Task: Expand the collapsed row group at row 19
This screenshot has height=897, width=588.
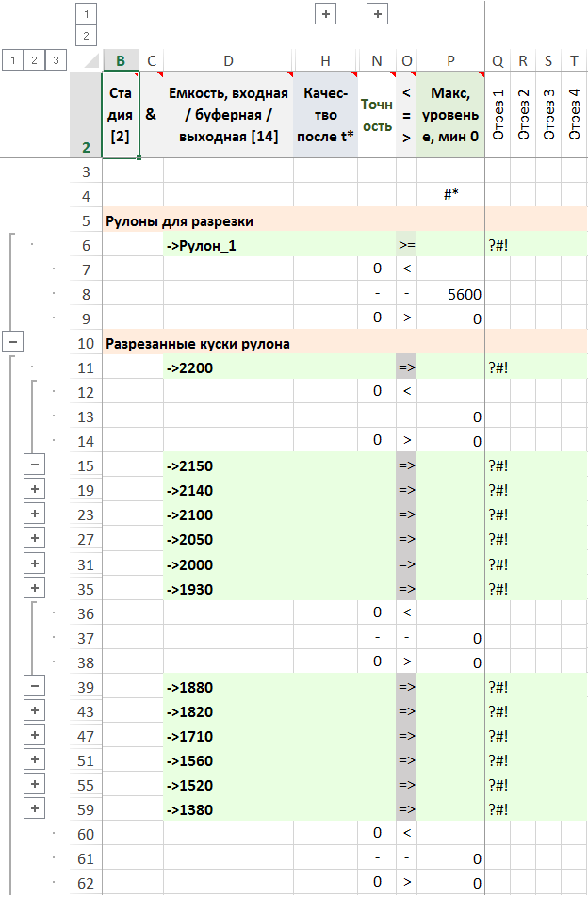Action: click(34, 489)
